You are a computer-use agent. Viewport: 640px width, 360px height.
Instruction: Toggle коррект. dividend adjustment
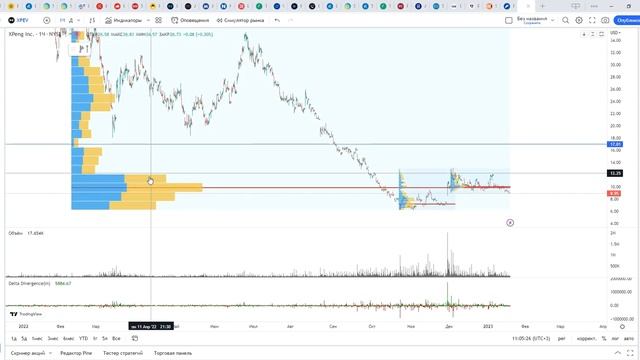(587, 338)
